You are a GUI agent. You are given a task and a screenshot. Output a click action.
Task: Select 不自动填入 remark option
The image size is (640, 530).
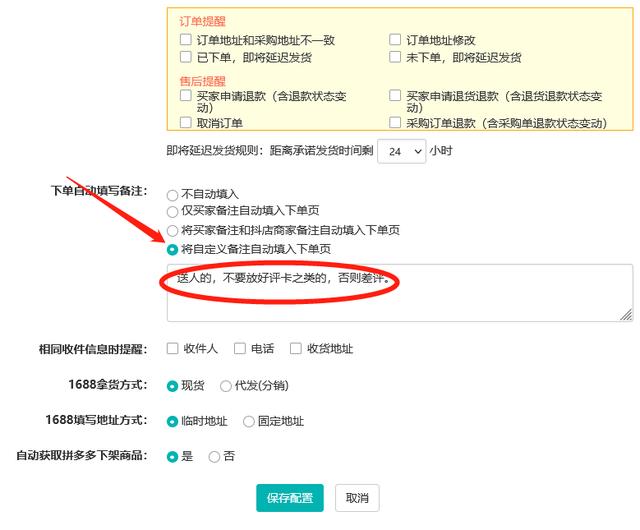coord(172,195)
